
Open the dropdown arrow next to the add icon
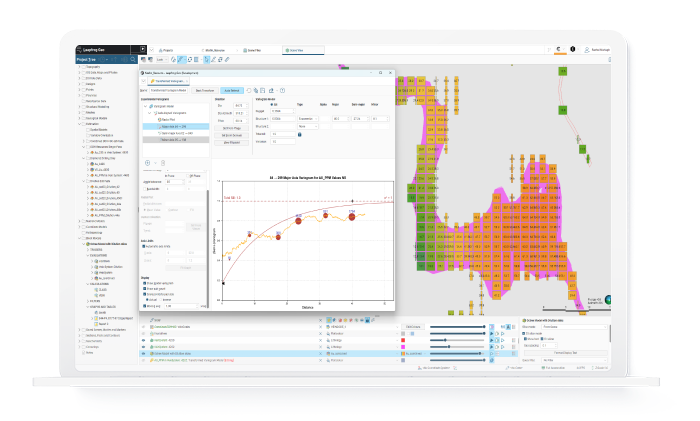[155, 163]
